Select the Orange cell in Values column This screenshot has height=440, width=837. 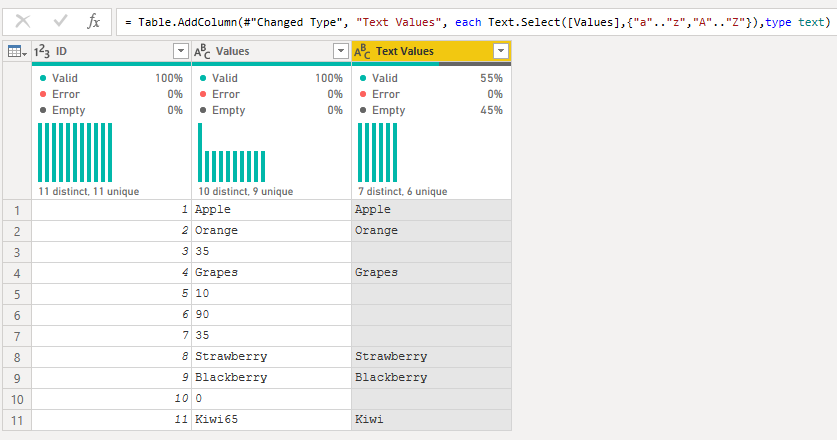coord(271,231)
